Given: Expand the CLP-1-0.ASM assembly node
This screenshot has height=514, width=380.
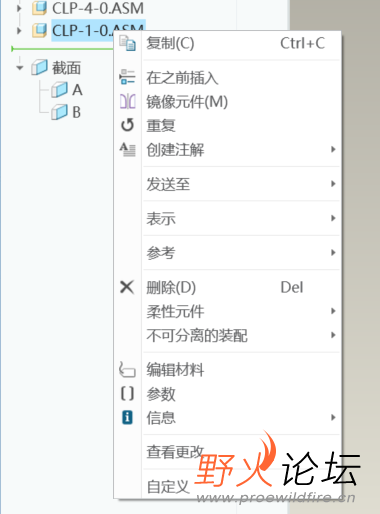Looking at the screenshot, I should (x=19, y=31).
